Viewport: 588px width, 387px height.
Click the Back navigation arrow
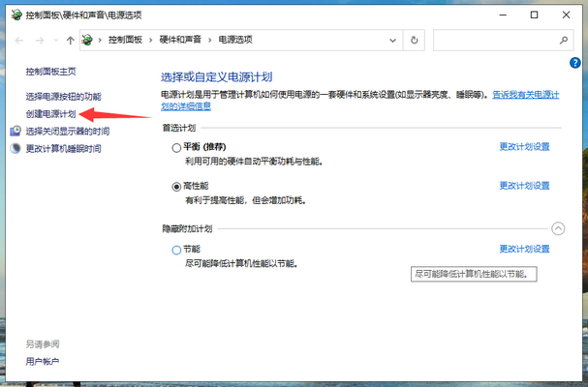[x=19, y=40]
